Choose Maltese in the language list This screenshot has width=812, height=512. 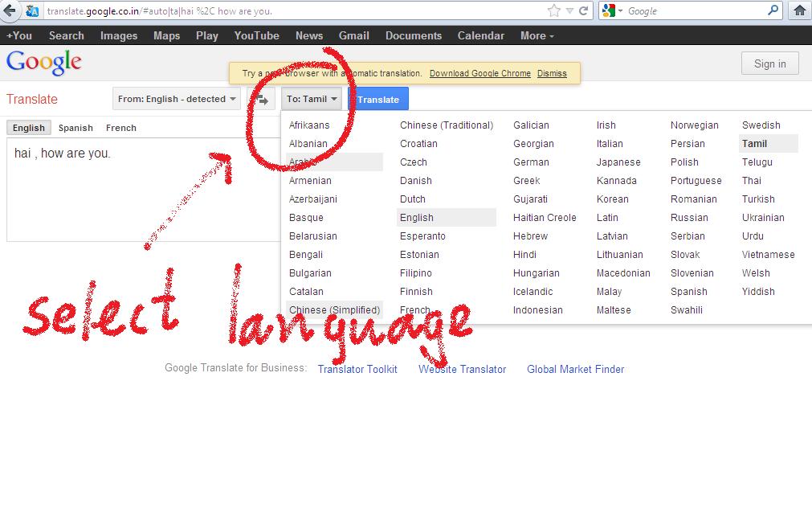pos(613,310)
